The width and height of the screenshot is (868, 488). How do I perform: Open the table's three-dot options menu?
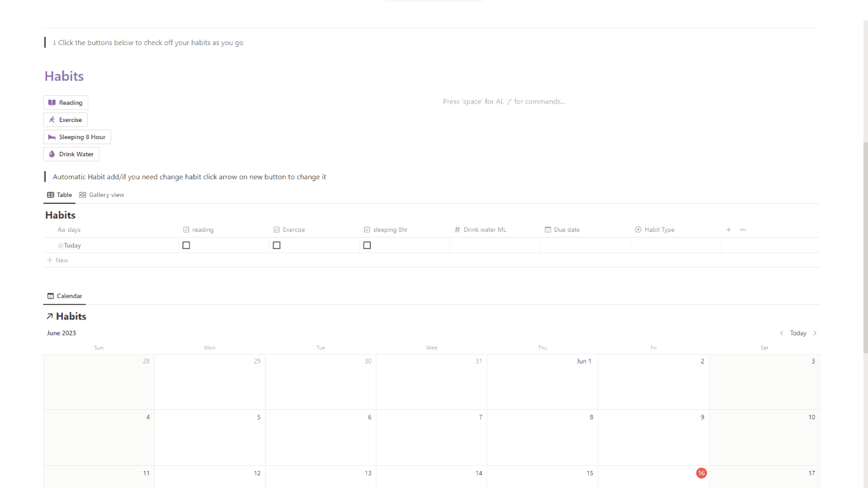[743, 229]
